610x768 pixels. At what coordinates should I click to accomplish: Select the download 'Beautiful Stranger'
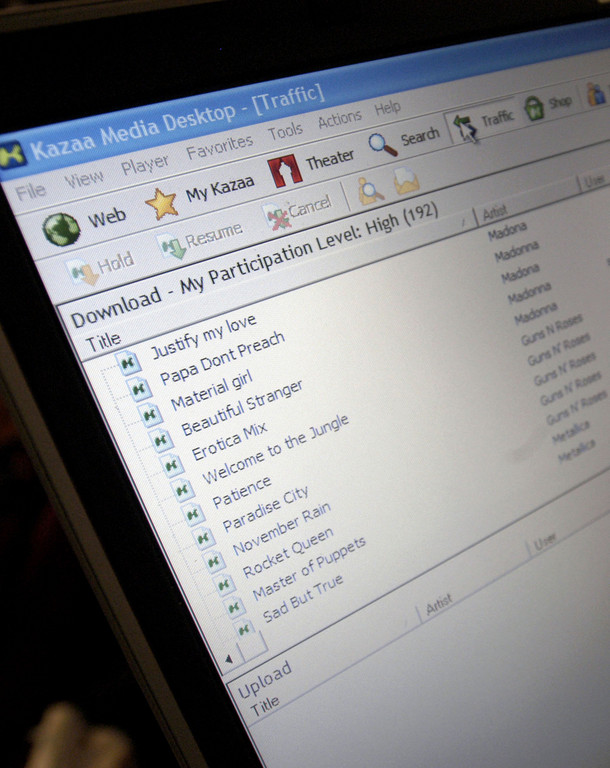[242, 408]
